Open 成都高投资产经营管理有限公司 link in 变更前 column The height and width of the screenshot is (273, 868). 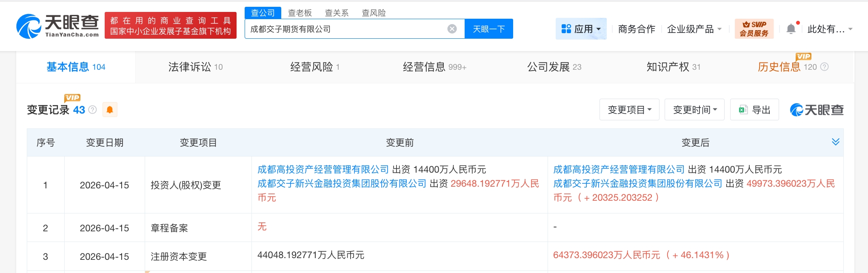click(323, 169)
